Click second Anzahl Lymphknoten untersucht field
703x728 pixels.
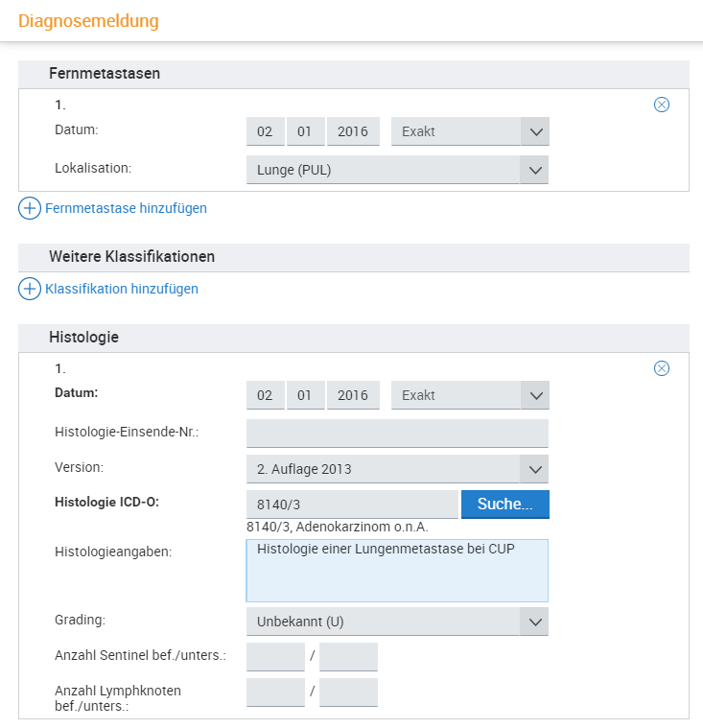[x=348, y=693]
